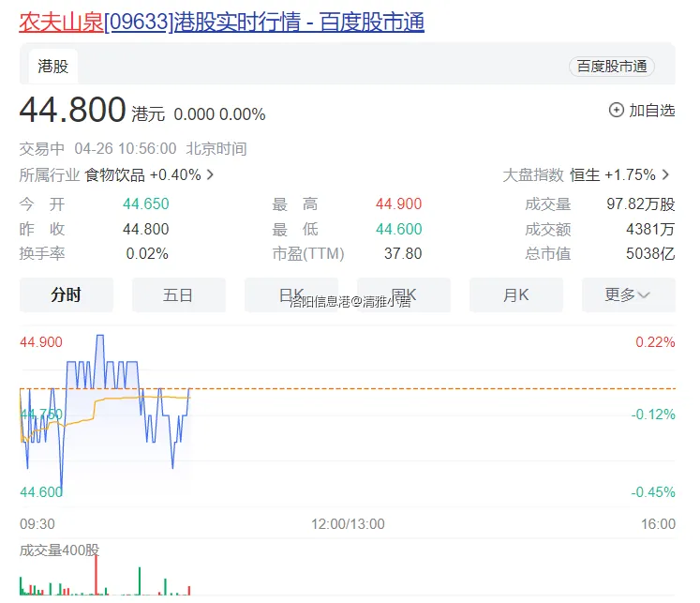This screenshot has height=603, width=700.
Task: Click the 换手率 value 0.02%
Action: tap(147, 254)
